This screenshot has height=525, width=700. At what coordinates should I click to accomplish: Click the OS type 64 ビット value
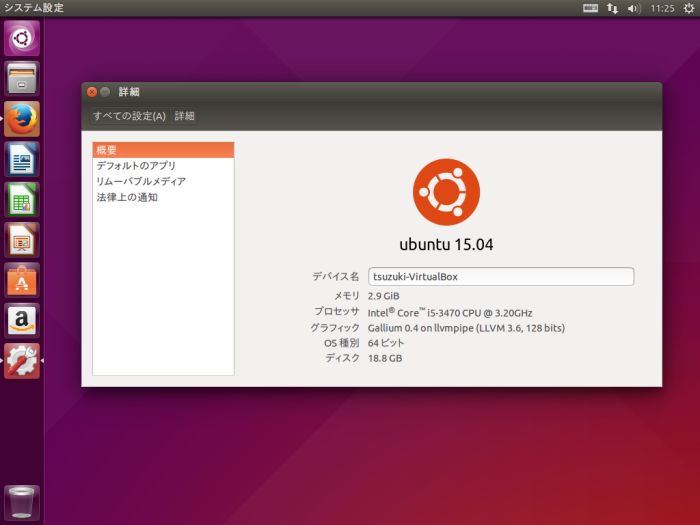click(x=386, y=343)
